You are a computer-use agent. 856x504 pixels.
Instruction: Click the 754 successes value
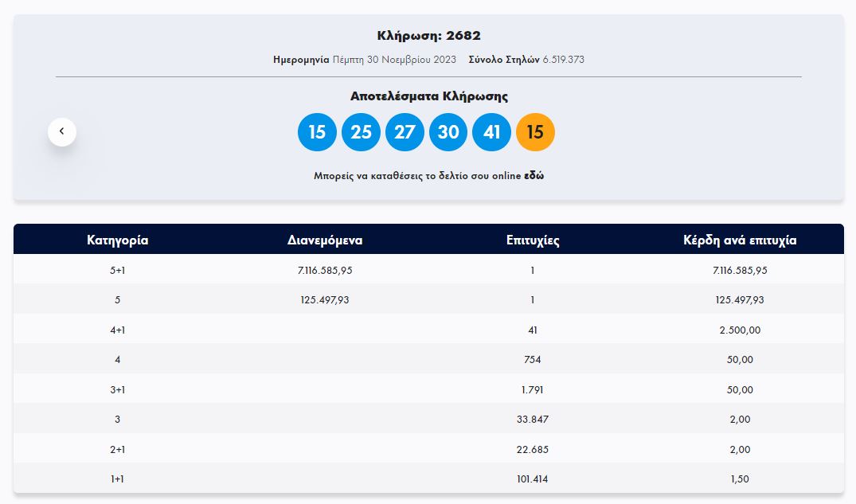532,360
